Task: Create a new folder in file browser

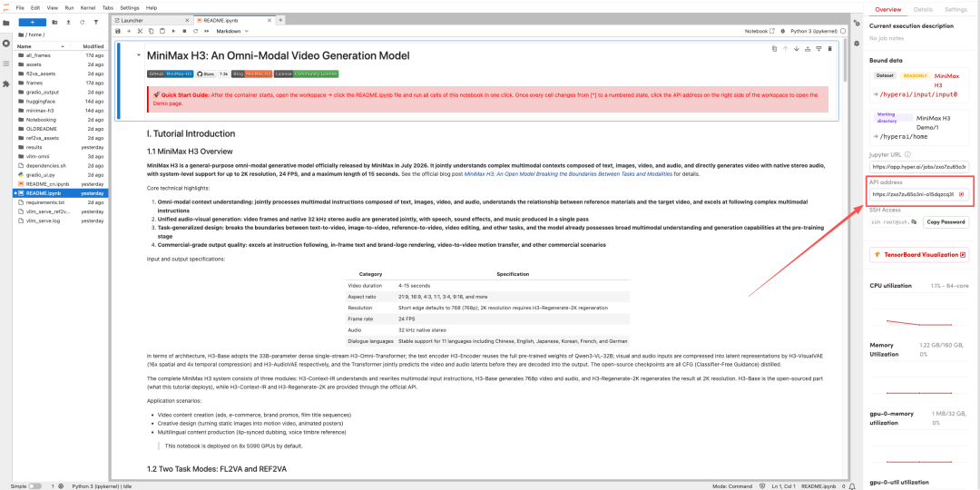Action: pos(55,22)
